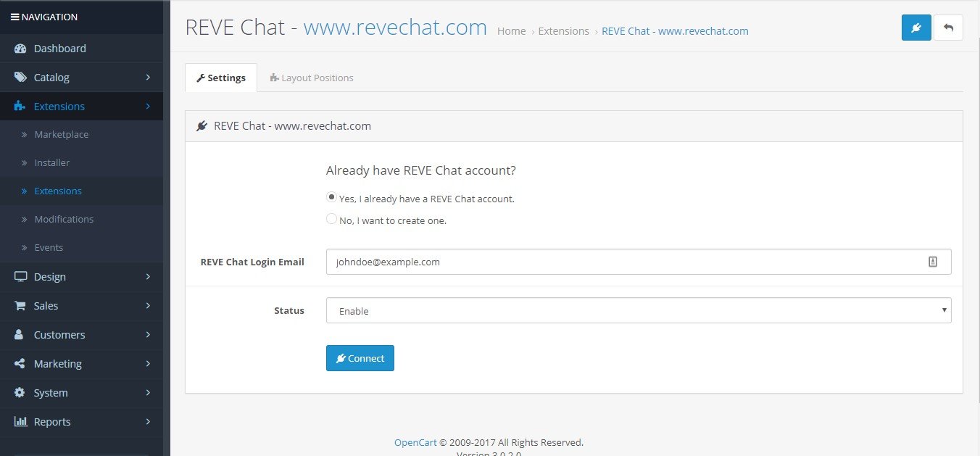Click the Dashboard gauge icon

coord(20,49)
